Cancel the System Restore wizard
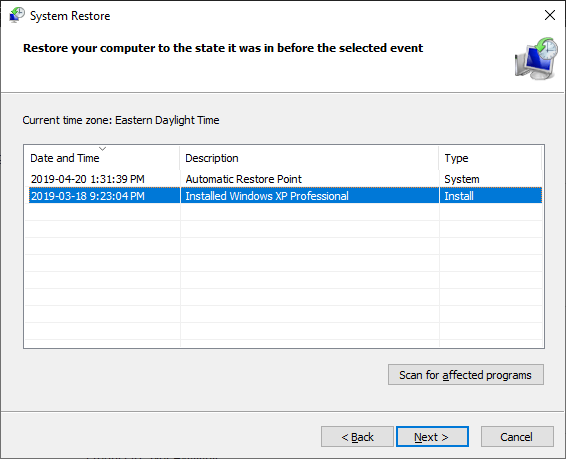The image size is (566, 459). pyautogui.click(x=517, y=437)
